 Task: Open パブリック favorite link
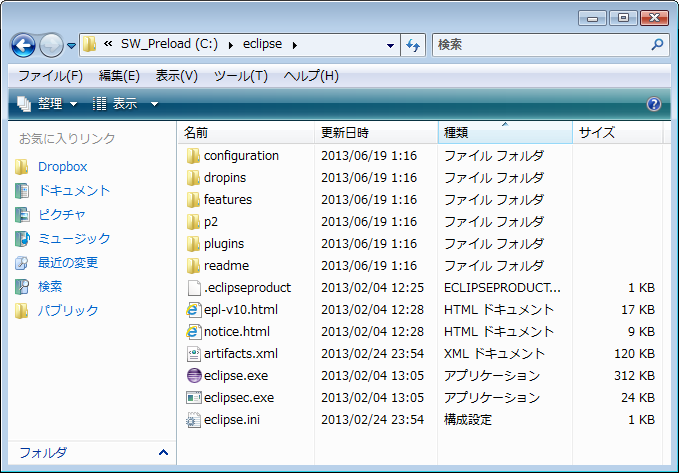pos(68,311)
